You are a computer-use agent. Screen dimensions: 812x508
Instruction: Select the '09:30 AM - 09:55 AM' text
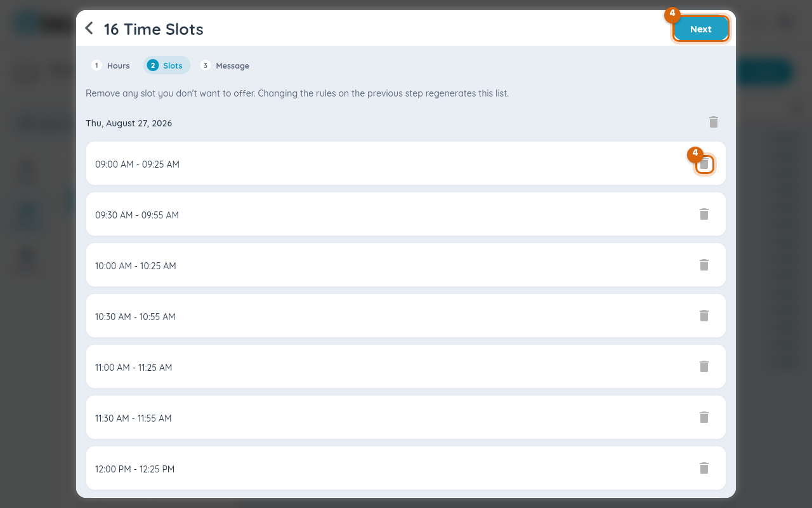coord(137,215)
